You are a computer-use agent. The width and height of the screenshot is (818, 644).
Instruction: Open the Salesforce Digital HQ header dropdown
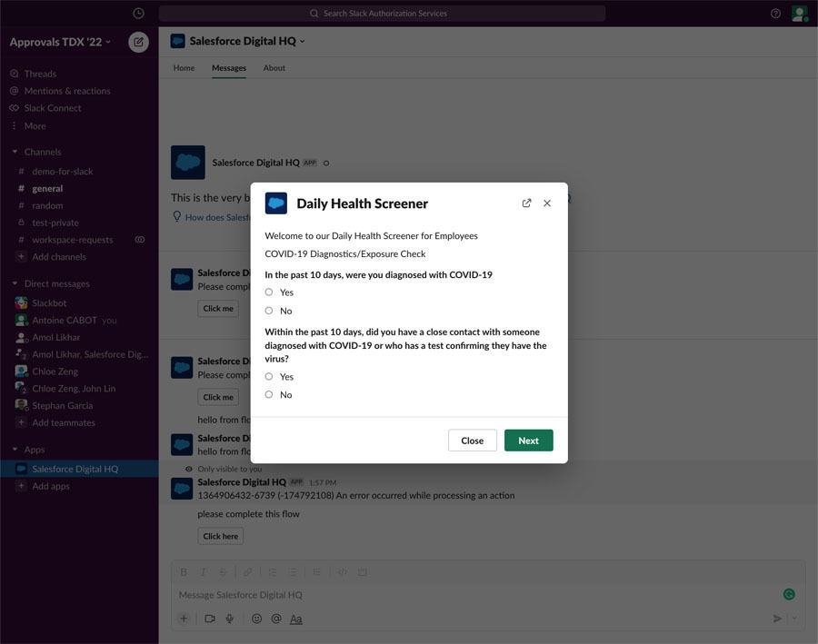pos(247,41)
